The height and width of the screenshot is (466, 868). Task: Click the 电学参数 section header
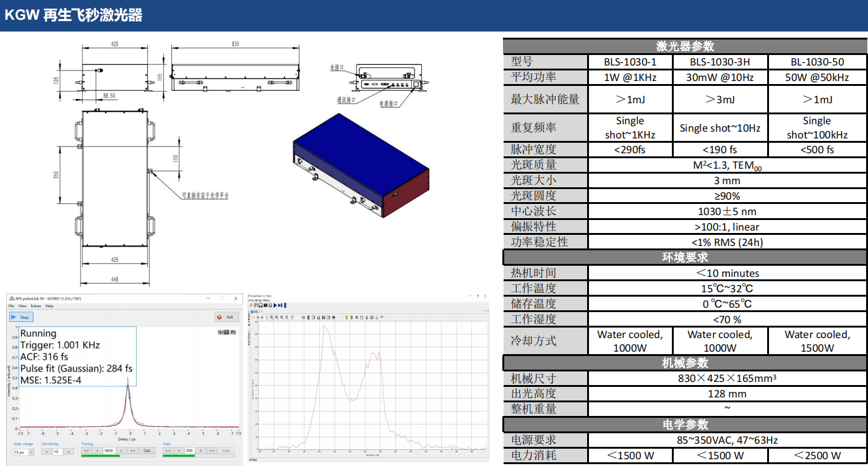point(685,425)
